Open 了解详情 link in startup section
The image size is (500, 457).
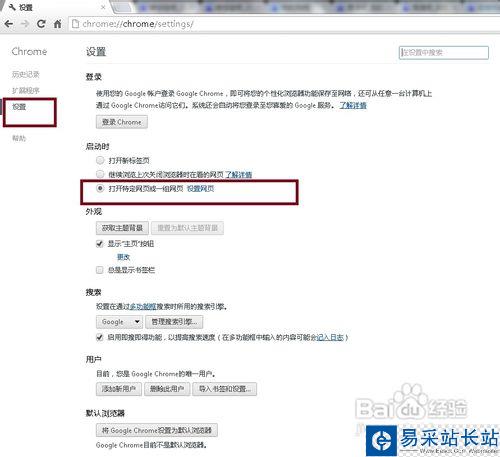click(x=238, y=174)
